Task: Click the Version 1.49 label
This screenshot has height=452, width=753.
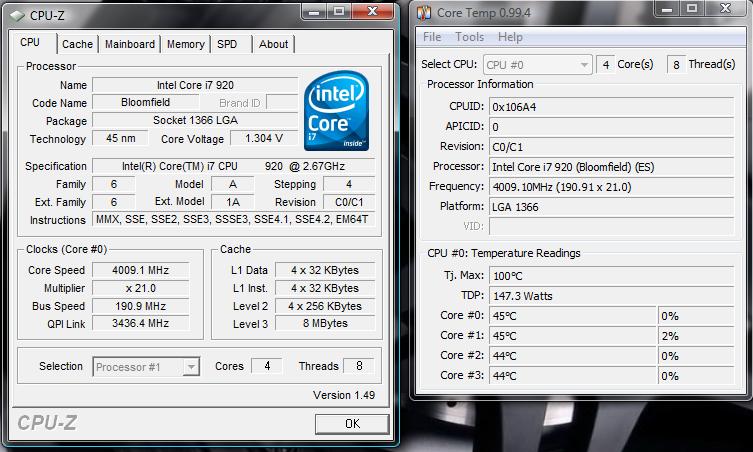Action: pos(344,395)
